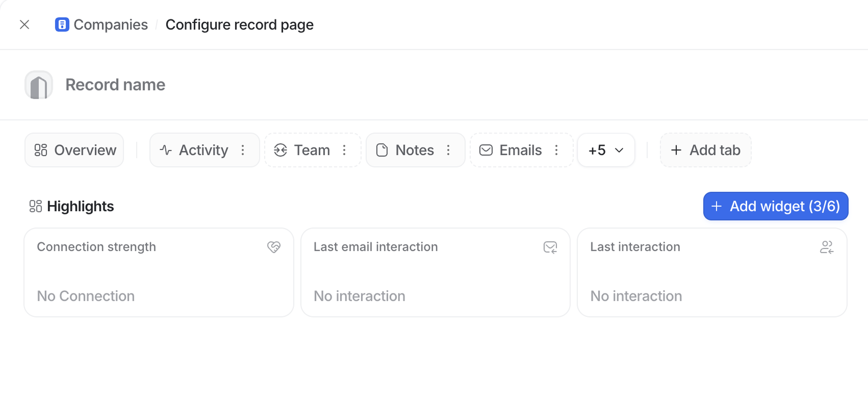Viewport: 868px width, 401px height.
Task: Click Add widget (3/6) button
Action: (775, 206)
